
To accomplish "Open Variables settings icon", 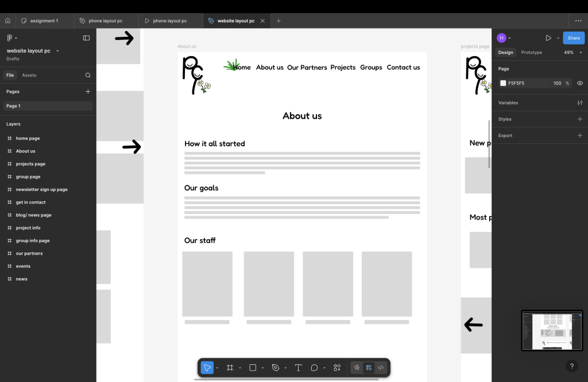I will click(579, 103).
